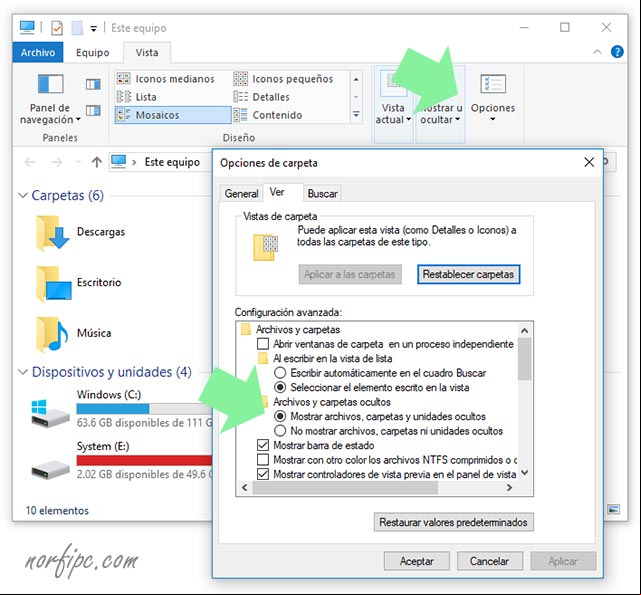The height and width of the screenshot is (595, 641).
Task: Close the Opciones de carpeta dialog
Action: click(589, 162)
